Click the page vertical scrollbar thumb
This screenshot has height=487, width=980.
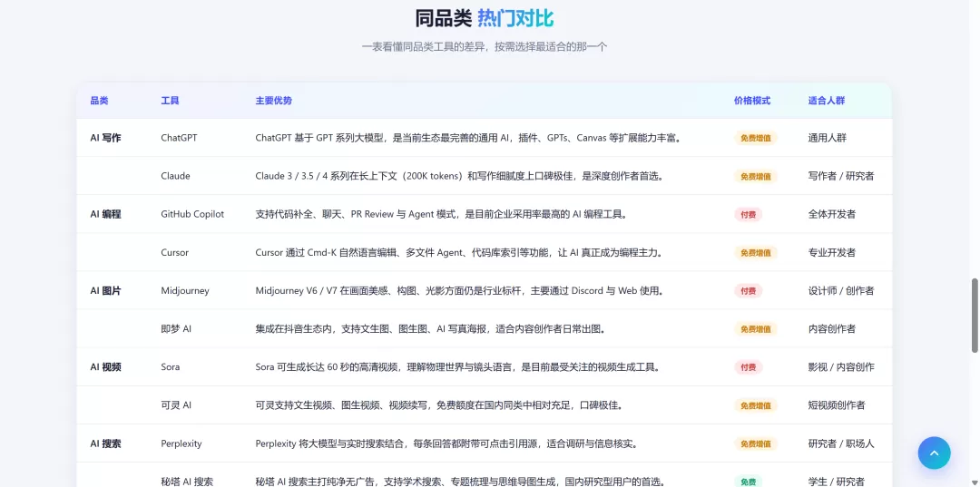point(975,316)
